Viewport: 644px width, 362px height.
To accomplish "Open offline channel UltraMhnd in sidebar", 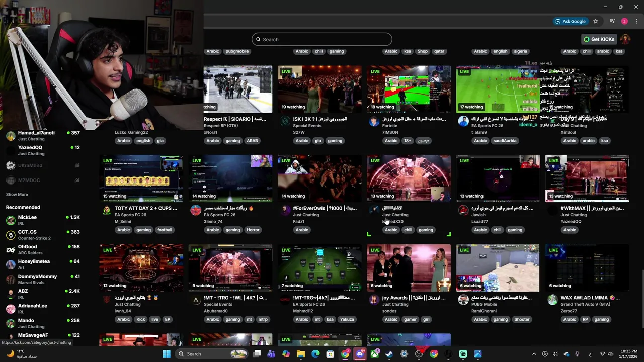I will tap(43, 165).
